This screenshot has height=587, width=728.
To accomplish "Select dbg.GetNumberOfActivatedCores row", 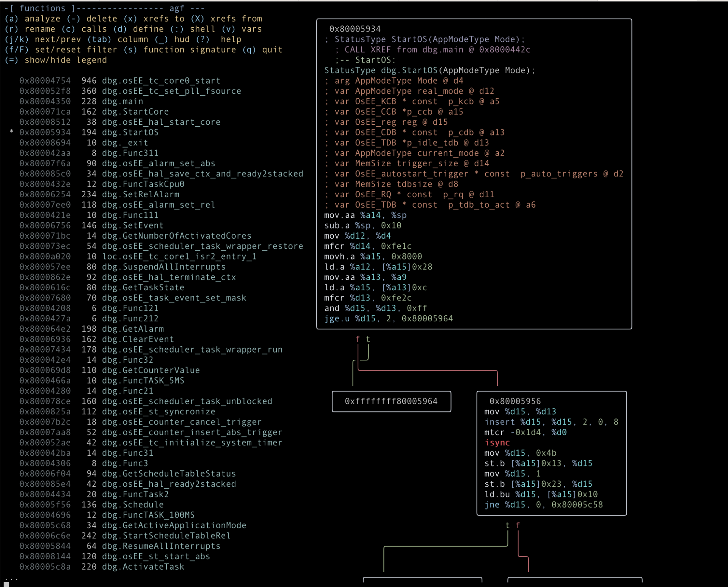I will pyautogui.click(x=135, y=236).
